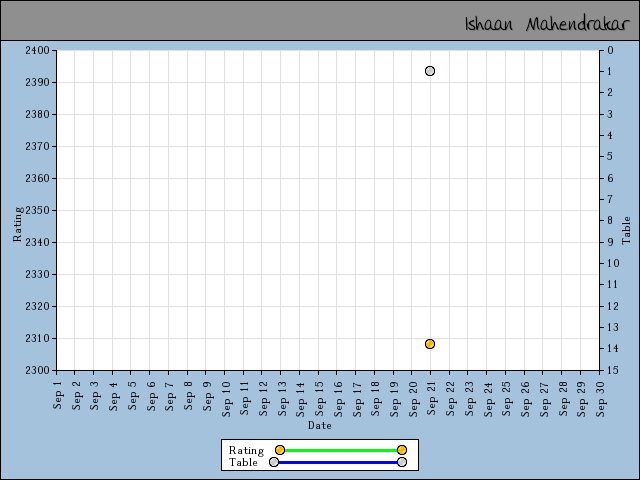The image size is (640, 480).
Task: Click the Rating label in legend
Action: [246, 450]
